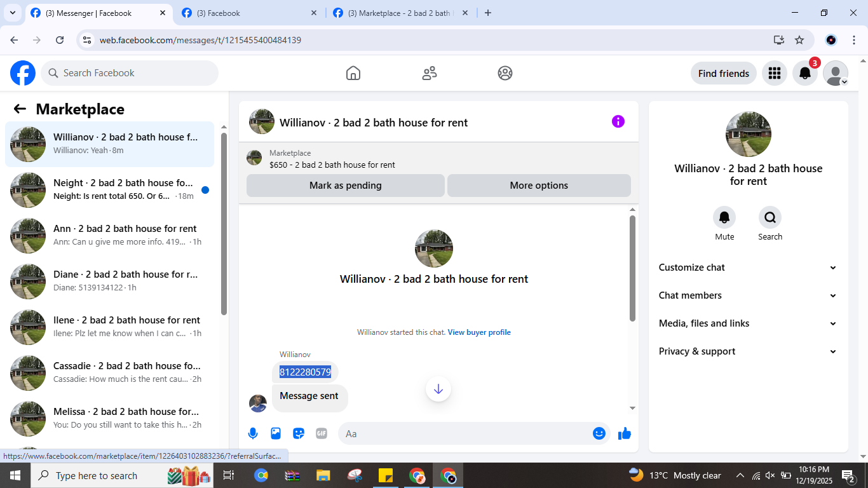The width and height of the screenshot is (868, 488).
Task: Click the Message sent bubble
Action: click(310, 398)
